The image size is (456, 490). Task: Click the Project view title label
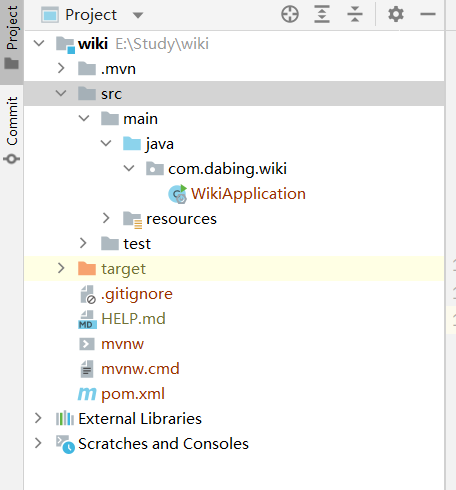pos(91,15)
